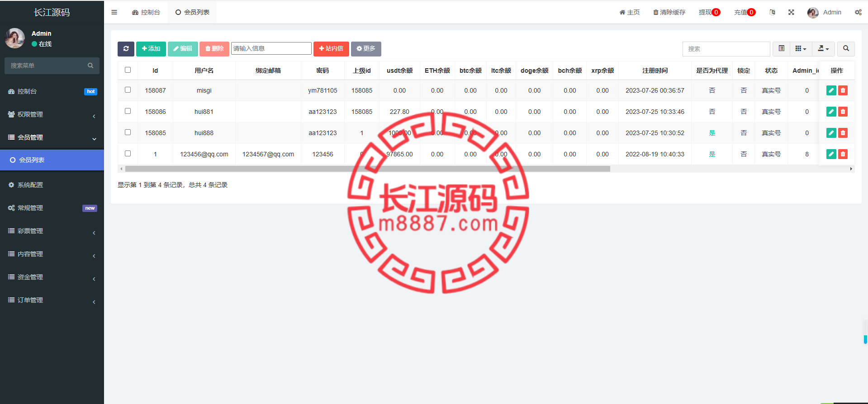Click the 编辑 edit toolbar button
This screenshot has width=868, height=404.
pos(183,49)
